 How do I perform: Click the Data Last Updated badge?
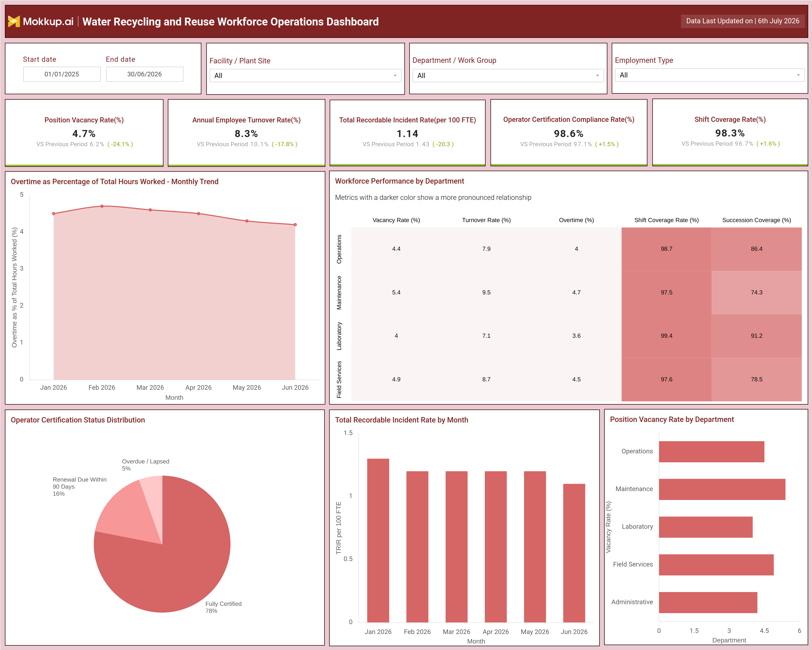tap(742, 21)
